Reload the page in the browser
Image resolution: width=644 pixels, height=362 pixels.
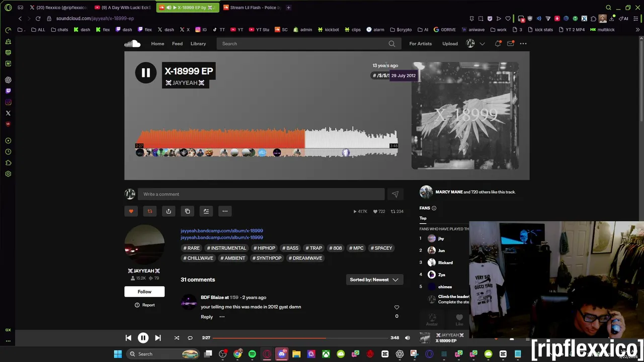38,19
